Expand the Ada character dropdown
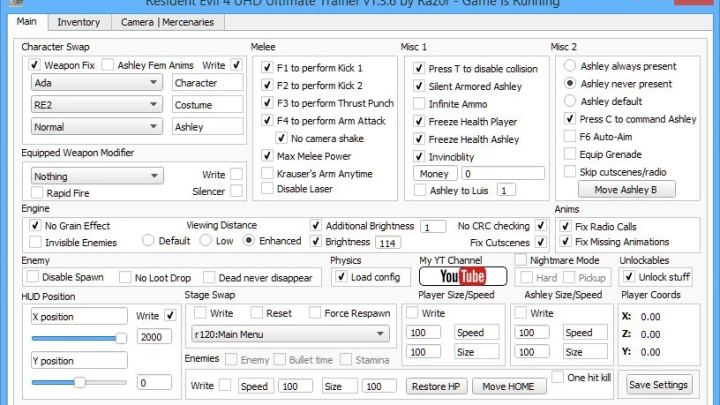The width and height of the screenshot is (720, 405). click(96, 83)
